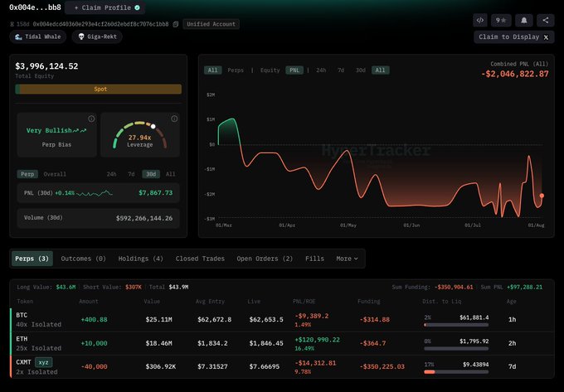
Task: Click the CXMT funding -$350,225.03 value
Action: pyautogui.click(x=382, y=366)
